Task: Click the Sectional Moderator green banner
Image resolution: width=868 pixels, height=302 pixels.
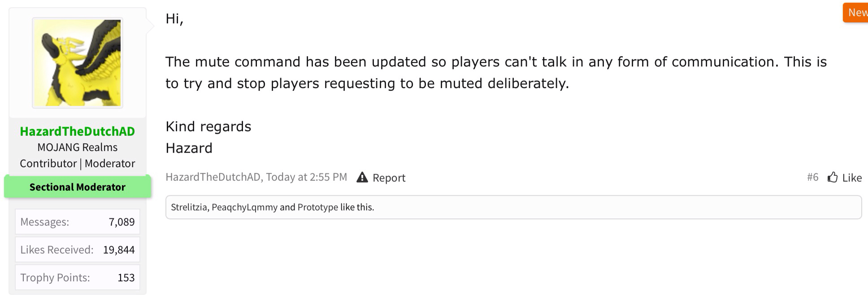Action: pos(78,187)
